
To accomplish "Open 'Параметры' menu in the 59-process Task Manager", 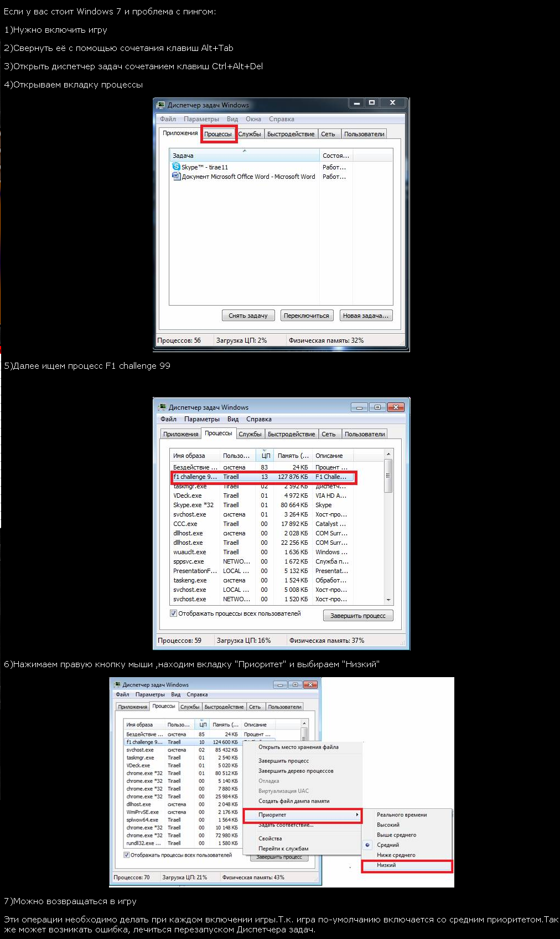I will pyautogui.click(x=202, y=419).
